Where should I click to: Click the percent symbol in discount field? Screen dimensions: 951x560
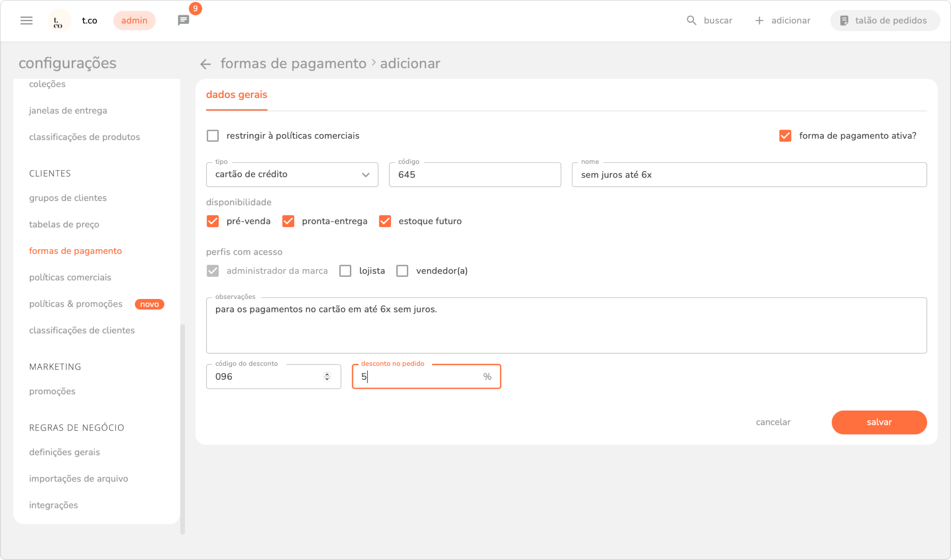487,377
